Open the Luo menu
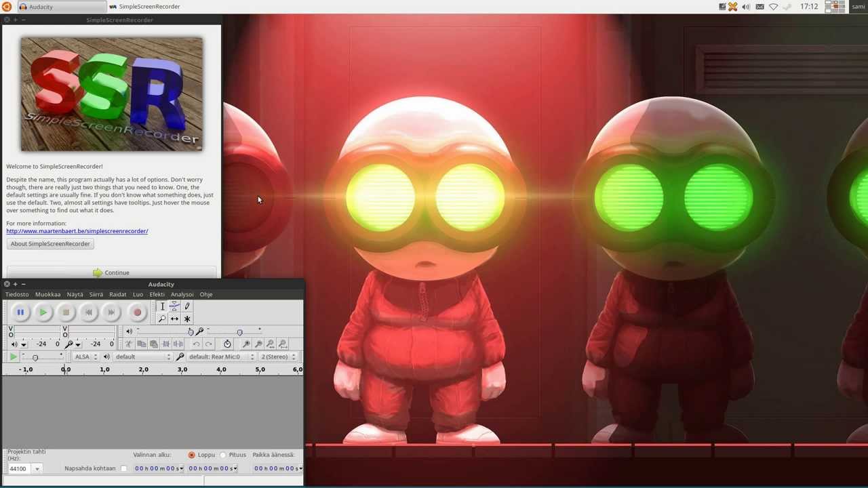 [x=138, y=294]
